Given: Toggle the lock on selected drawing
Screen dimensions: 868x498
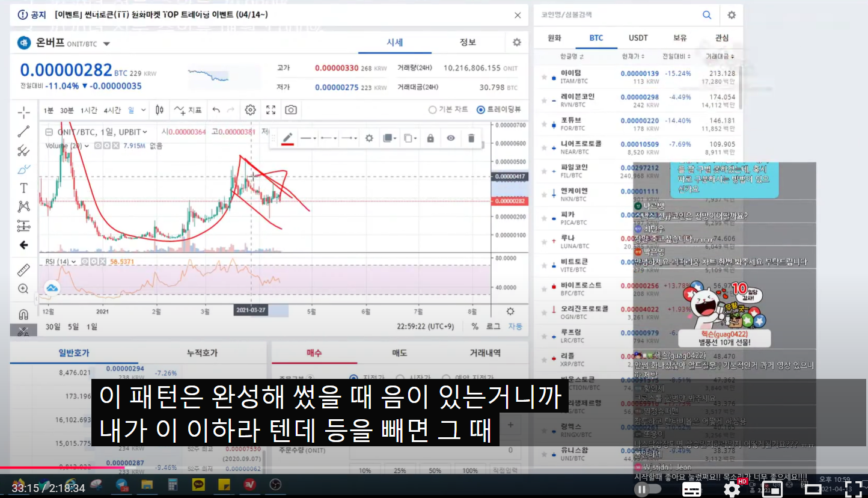Looking at the screenshot, I should (430, 138).
